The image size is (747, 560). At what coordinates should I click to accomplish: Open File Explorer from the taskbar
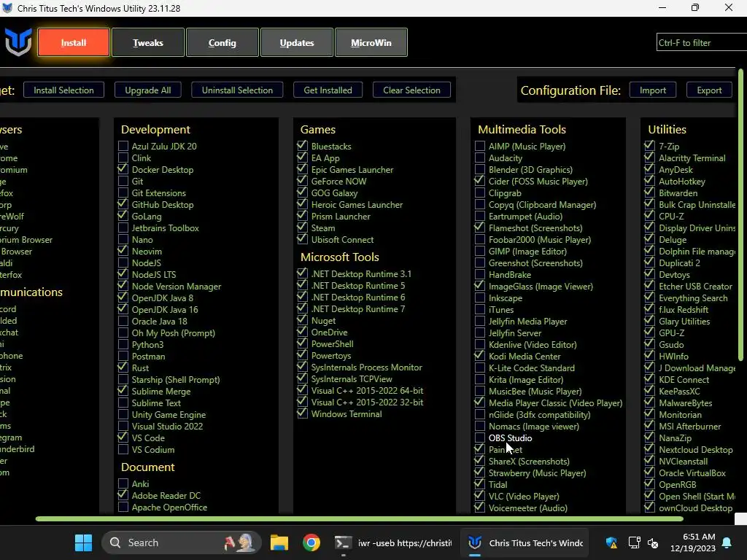click(x=279, y=542)
